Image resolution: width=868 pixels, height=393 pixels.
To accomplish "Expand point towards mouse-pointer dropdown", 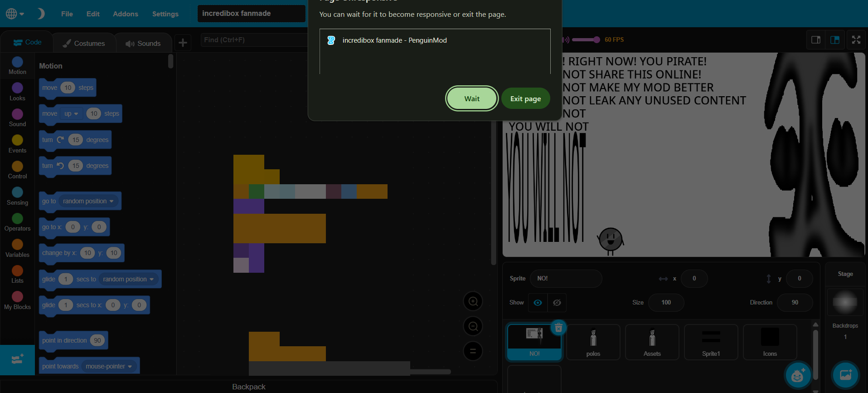I will coord(109,366).
